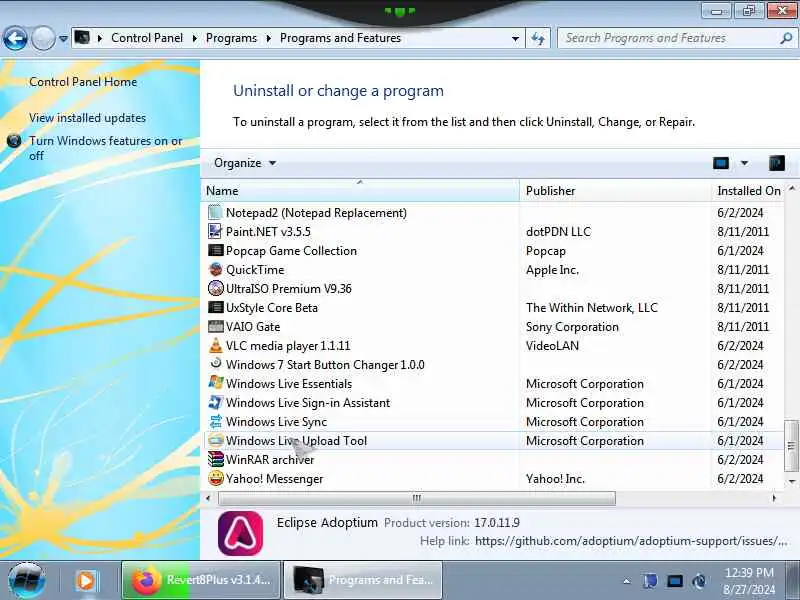Open media player taskbar icon

[86, 581]
